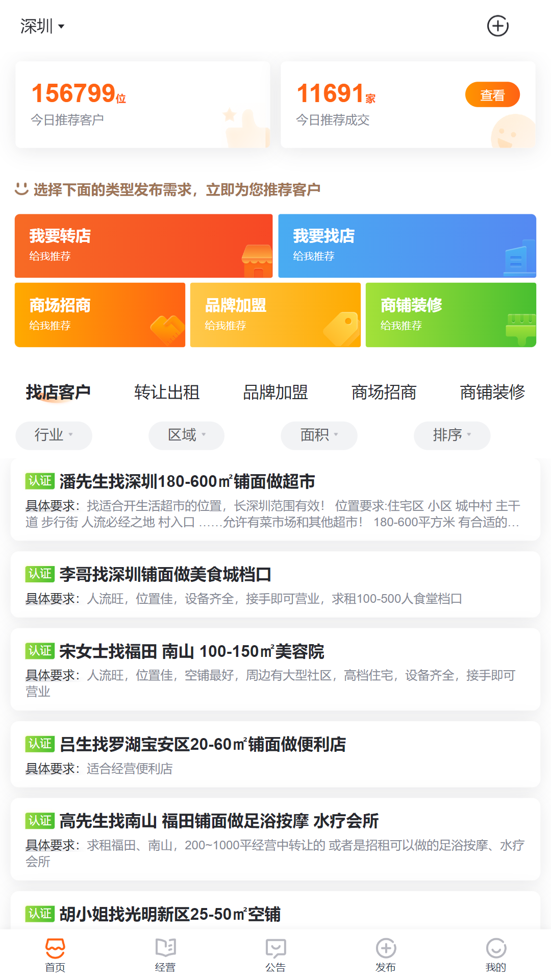Select the 我要转店 banner

coord(143,246)
